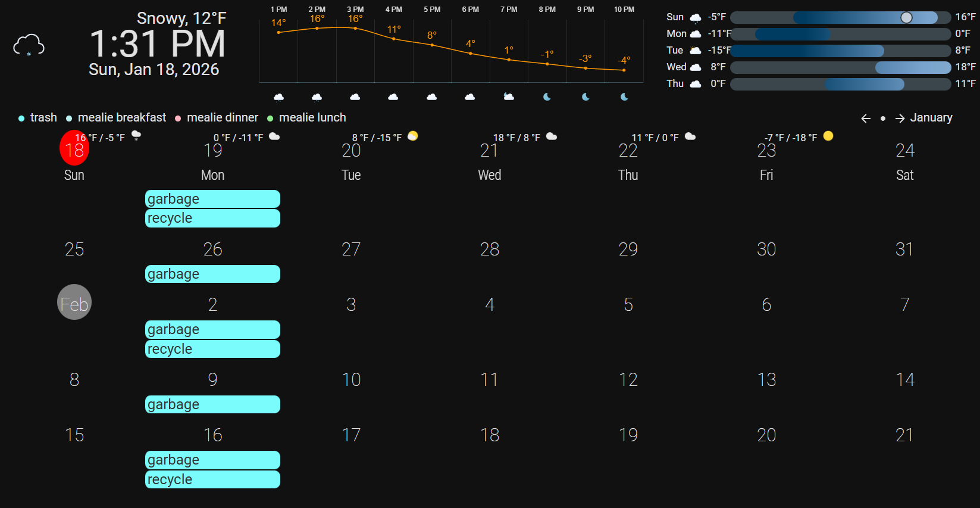Click partly sunny icon beside 8 °F / -15 °F
Image resolution: width=980 pixels, height=508 pixels.
click(412, 136)
